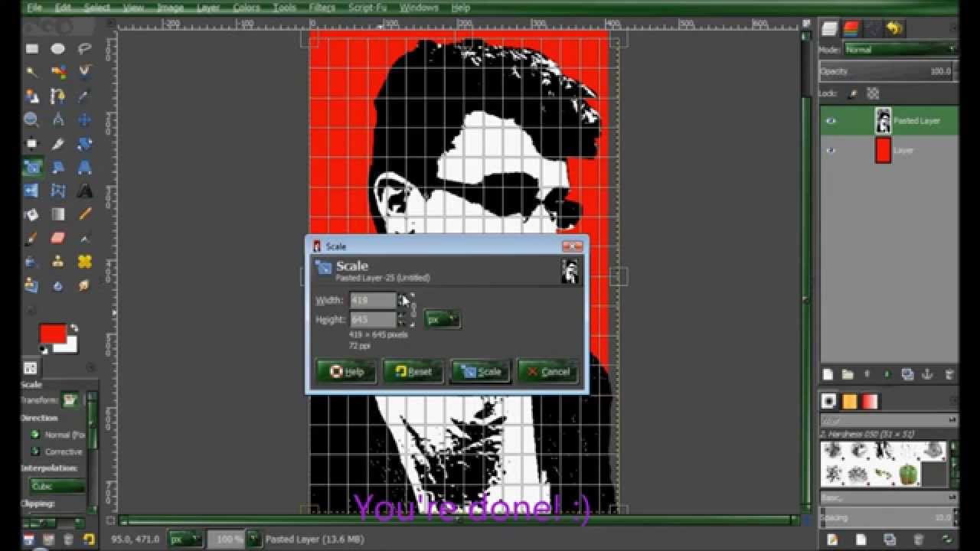The height and width of the screenshot is (551, 980).
Task: Hide the Pasted Layer using its eye
Action: 831,121
